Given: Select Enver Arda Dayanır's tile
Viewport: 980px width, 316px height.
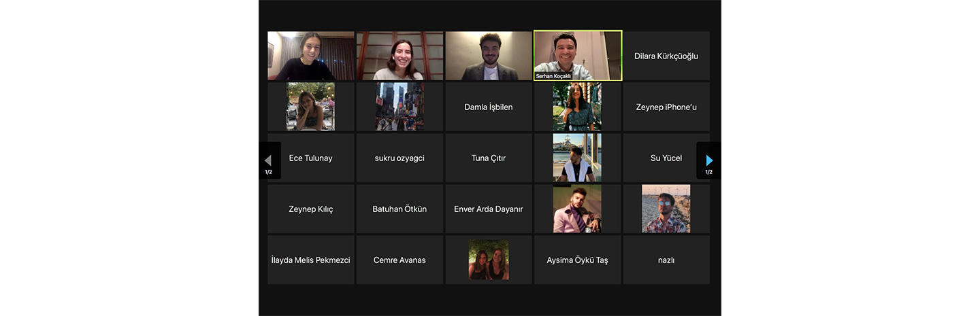Looking at the screenshot, I should 489,209.
